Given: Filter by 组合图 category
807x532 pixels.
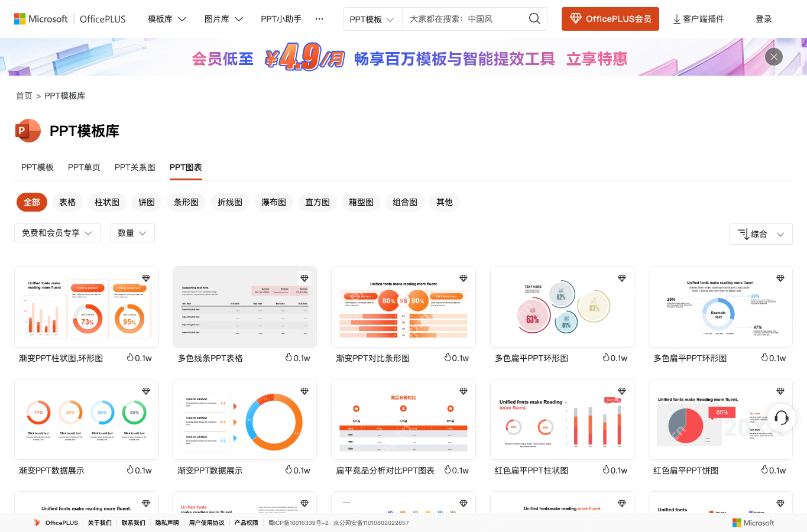Looking at the screenshot, I should (405, 202).
